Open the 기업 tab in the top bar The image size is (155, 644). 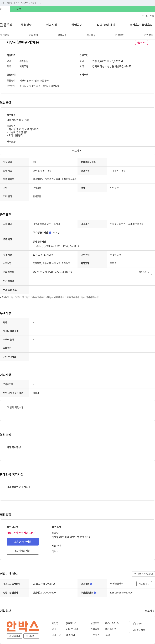click(x=19, y=9)
